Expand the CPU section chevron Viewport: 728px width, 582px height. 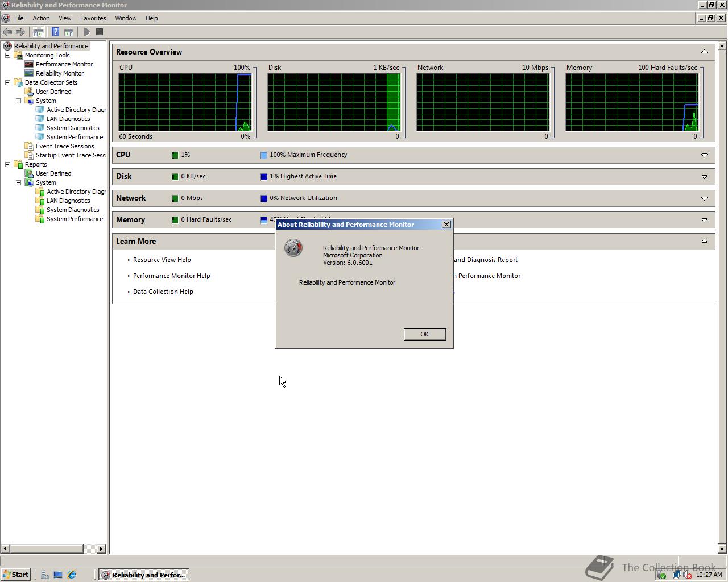click(x=704, y=155)
